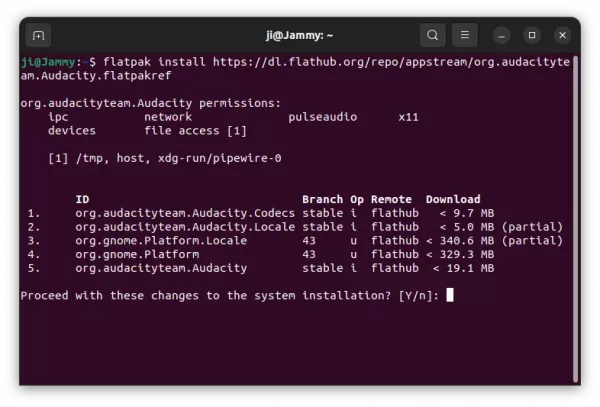
Task: Click the 'Branch' column header
Action: pyautogui.click(x=323, y=199)
